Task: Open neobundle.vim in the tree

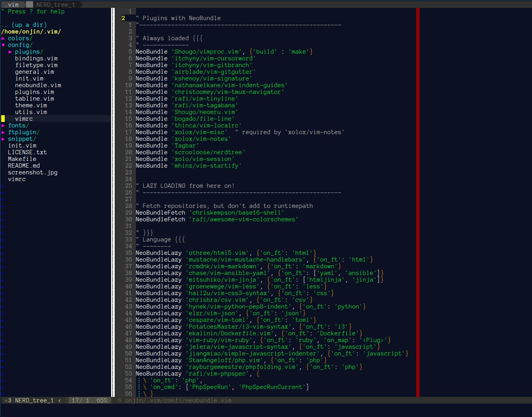Action: [38, 85]
